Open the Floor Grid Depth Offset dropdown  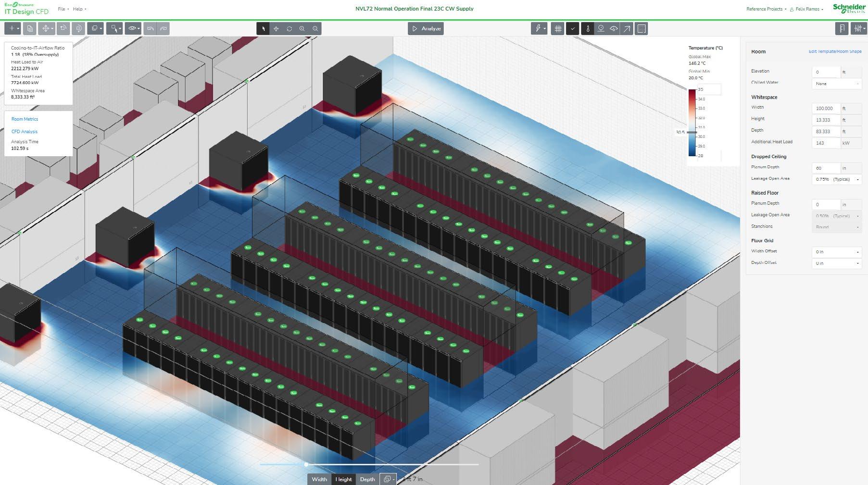click(837, 263)
